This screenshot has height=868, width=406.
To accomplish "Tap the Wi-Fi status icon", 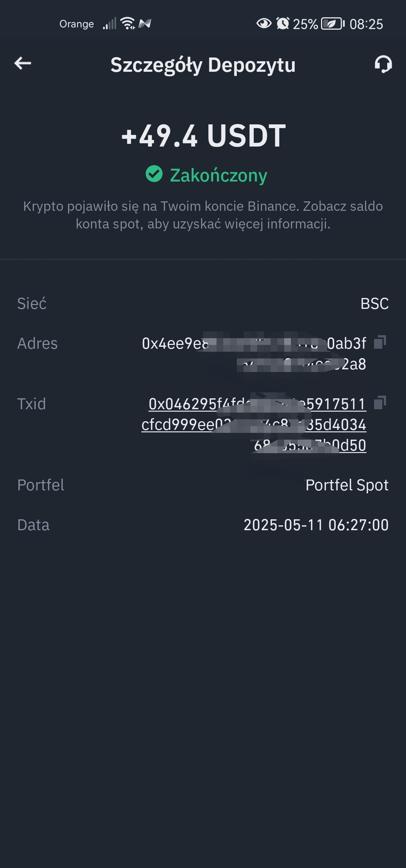I will [128, 23].
